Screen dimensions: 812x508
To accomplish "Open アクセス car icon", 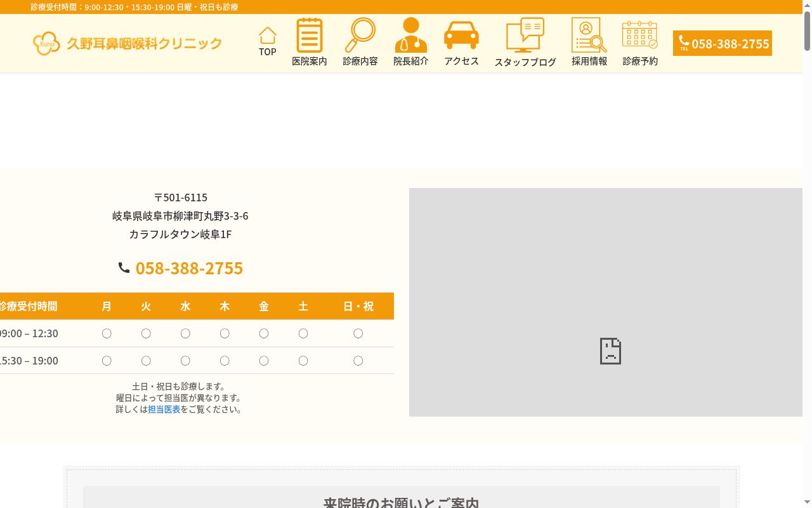I will (461, 35).
